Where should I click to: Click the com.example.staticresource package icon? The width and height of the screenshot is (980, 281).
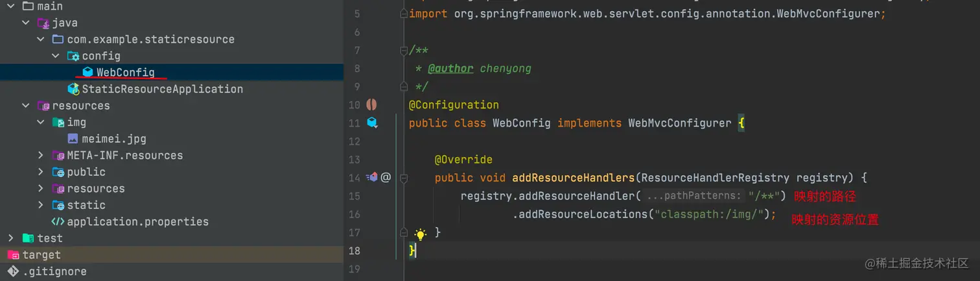[x=58, y=40]
